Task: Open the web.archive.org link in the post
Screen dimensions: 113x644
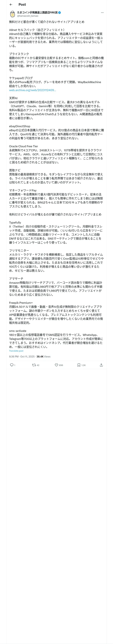Action: [33, 90]
